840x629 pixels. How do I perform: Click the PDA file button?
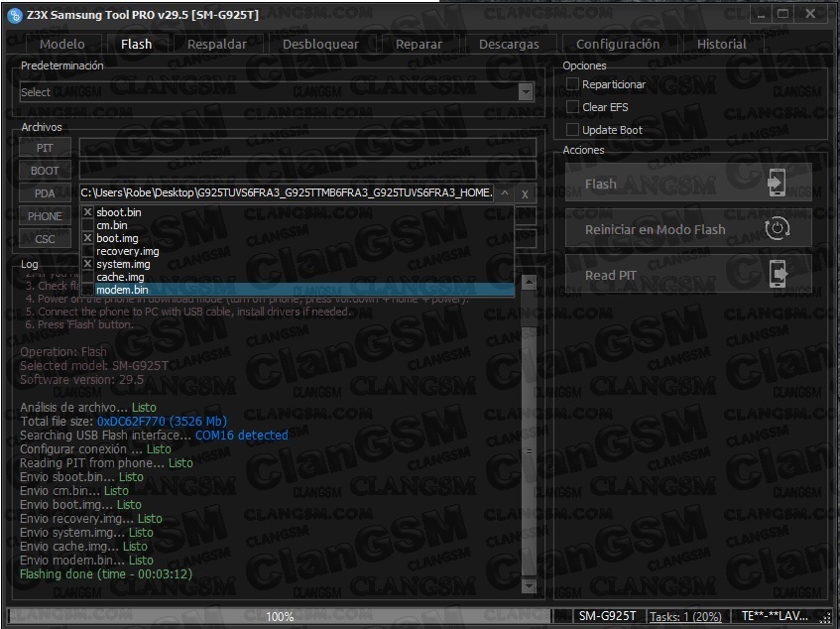point(45,193)
